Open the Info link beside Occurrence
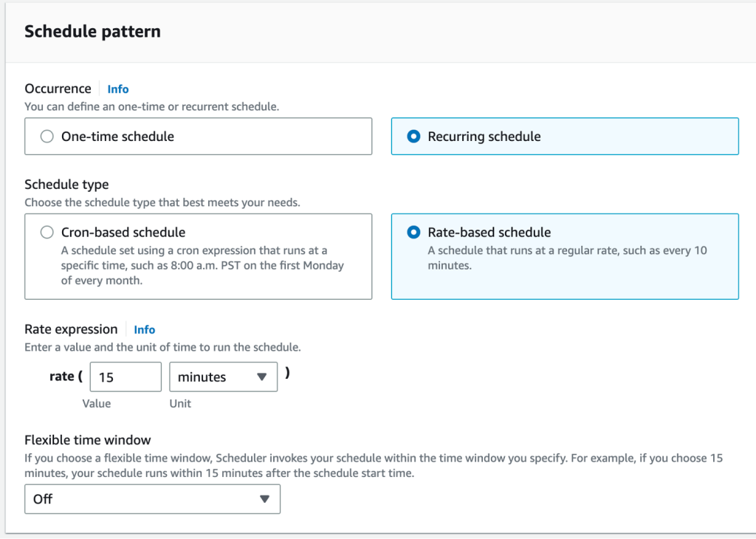The height and width of the screenshot is (539, 756). pos(118,89)
